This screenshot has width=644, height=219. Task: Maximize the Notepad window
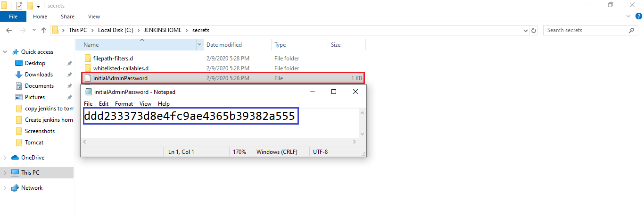(334, 92)
